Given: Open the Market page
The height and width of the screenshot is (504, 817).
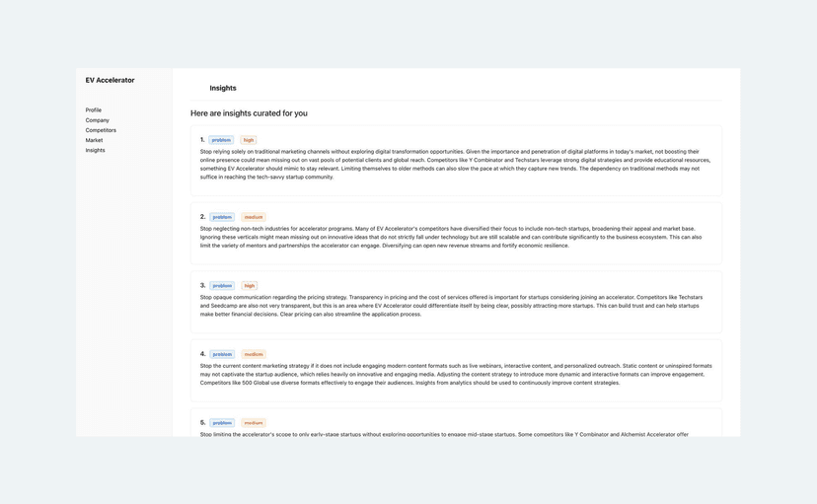Looking at the screenshot, I should tap(94, 140).
